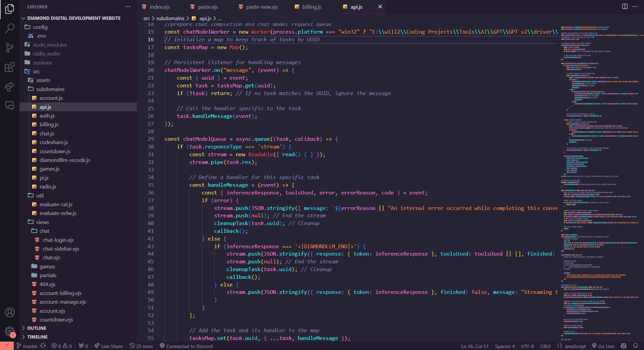Click the 25 mins timer status
Viewport: 644px width, 350px height.
[x=141, y=346]
